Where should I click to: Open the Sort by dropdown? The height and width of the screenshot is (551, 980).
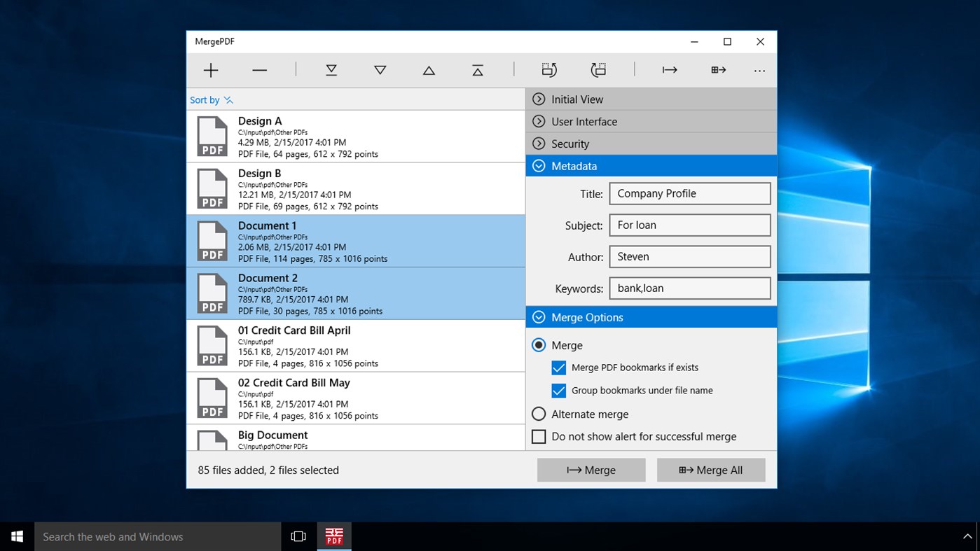click(212, 99)
